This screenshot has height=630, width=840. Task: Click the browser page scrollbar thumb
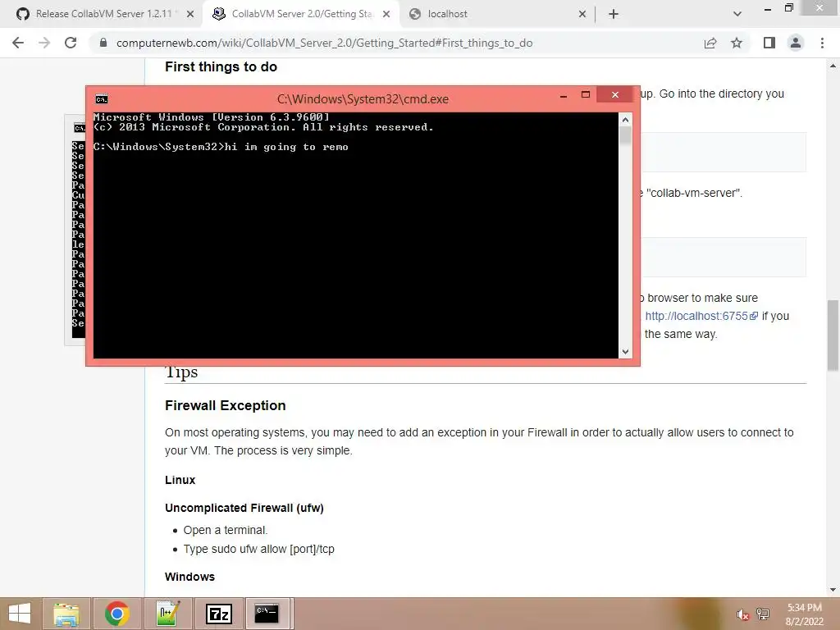click(833, 335)
